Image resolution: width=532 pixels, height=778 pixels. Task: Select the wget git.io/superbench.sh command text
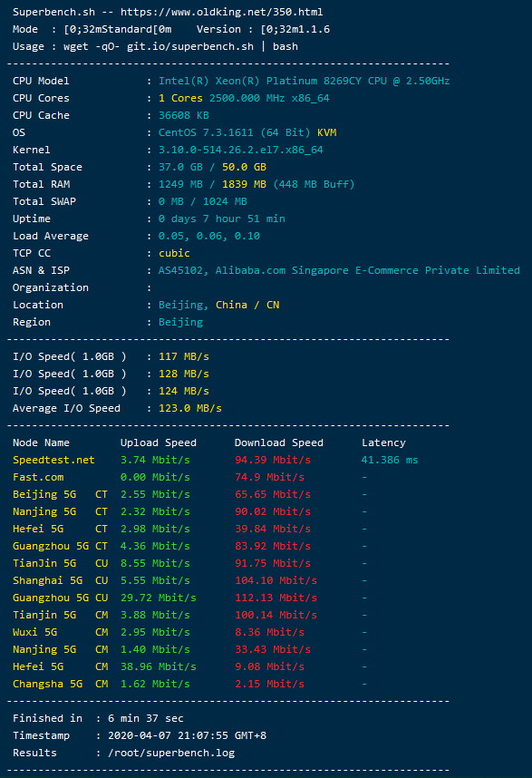pos(181,46)
